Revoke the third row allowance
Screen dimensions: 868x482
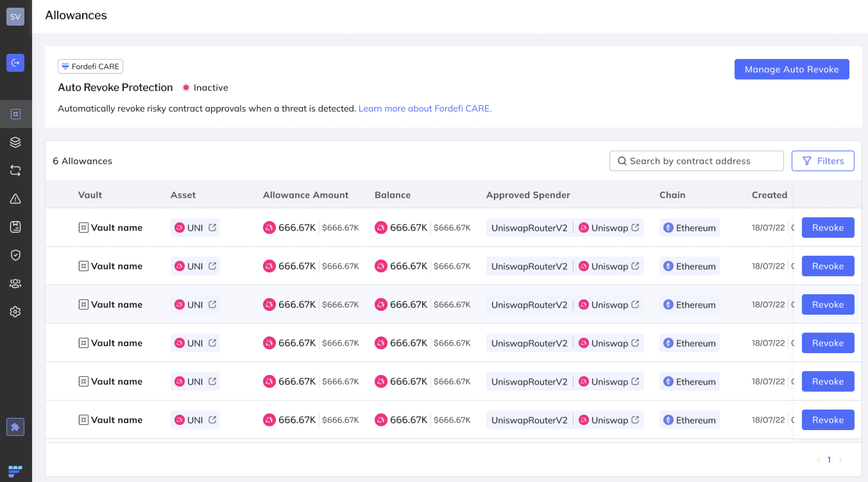click(x=828, y=304)
